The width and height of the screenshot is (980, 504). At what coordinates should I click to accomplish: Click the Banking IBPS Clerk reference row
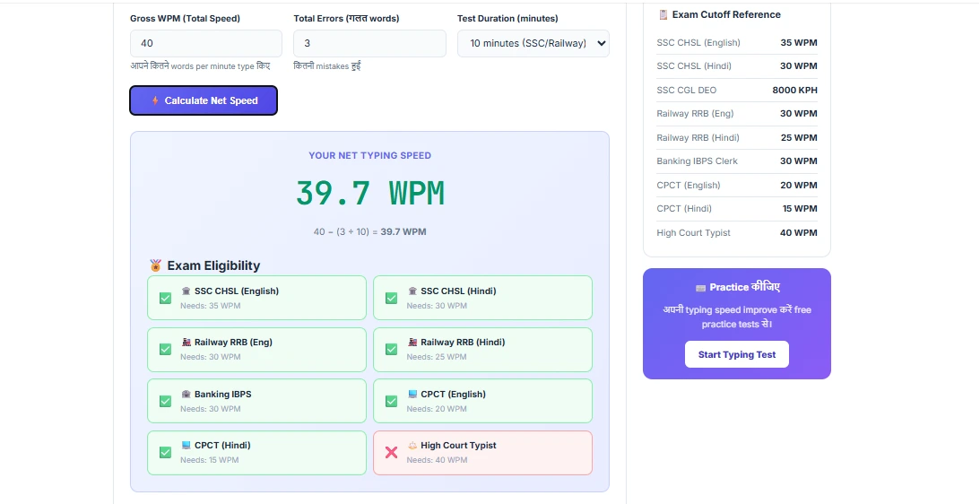click(x=737, y=161)
